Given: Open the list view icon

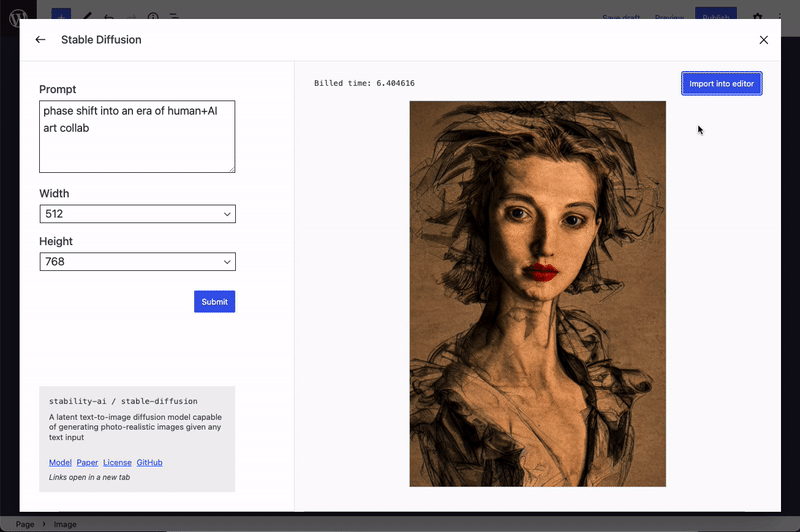Looking at the screenshot, I should (175, 17).
